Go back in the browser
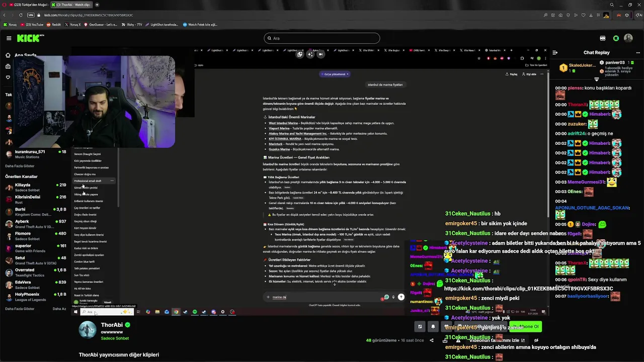644x362 pixels. coord(5,15)
